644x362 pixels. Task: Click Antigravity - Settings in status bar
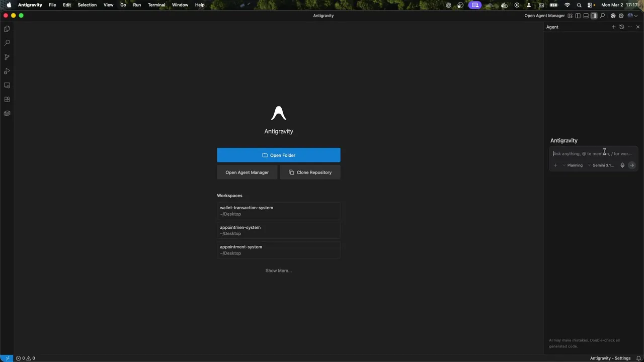click(x=610, y=358)
